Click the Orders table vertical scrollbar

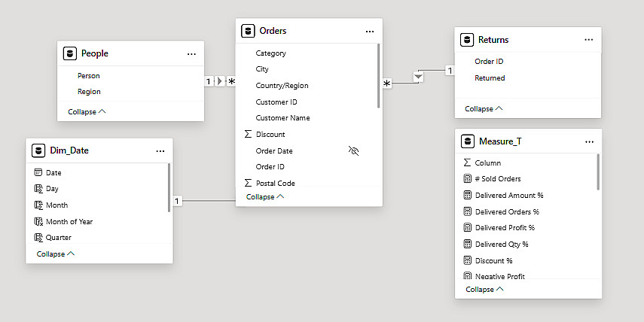[377, 75]
